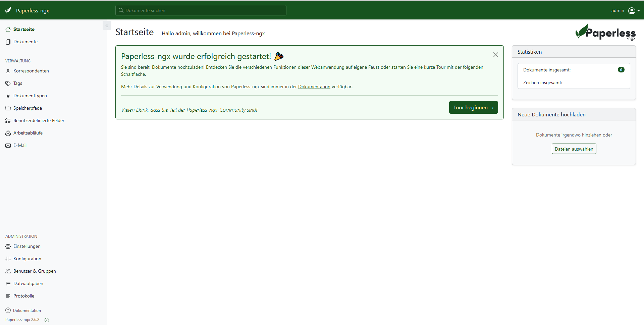Click the Paperless-ngx leaf logo in header
Image resolution: width=644 pixels, height=325 pixels.
[8, 10]
